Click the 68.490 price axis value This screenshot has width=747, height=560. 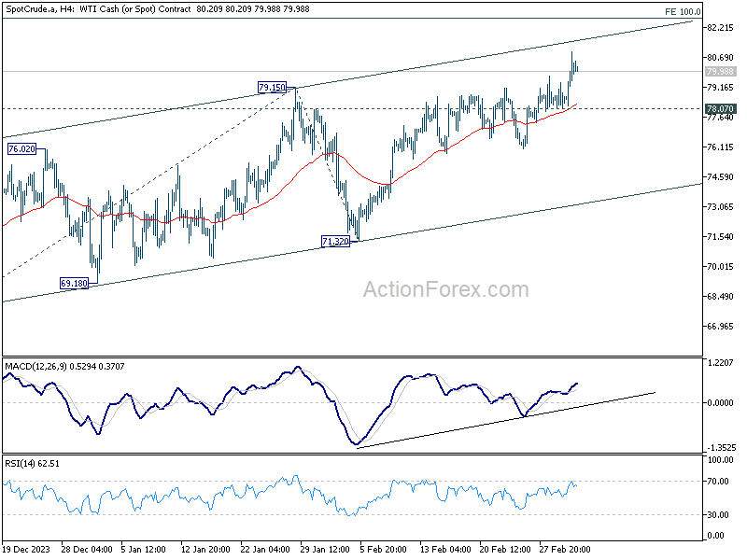tap(720, 297)
